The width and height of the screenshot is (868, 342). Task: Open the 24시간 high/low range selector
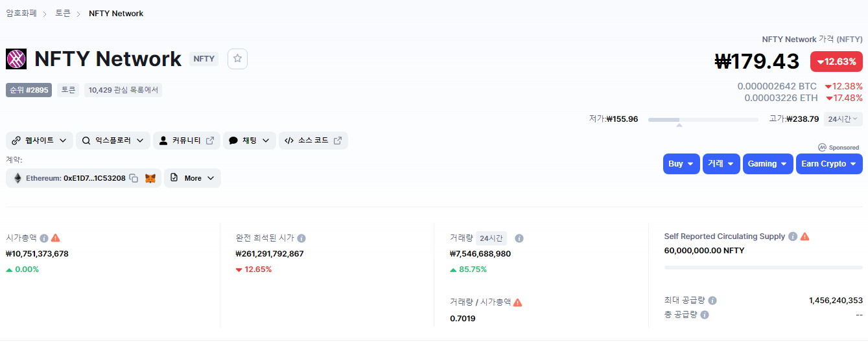coord(843,119)
